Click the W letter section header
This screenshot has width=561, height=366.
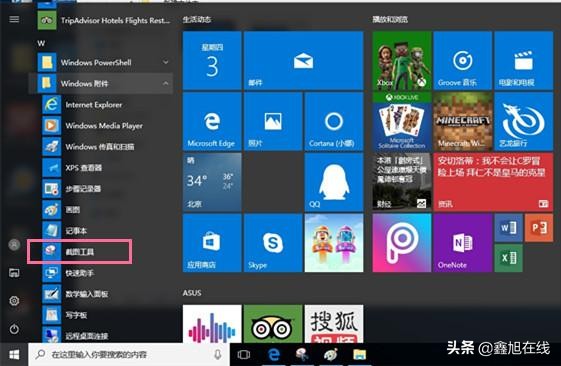(41, 44)
